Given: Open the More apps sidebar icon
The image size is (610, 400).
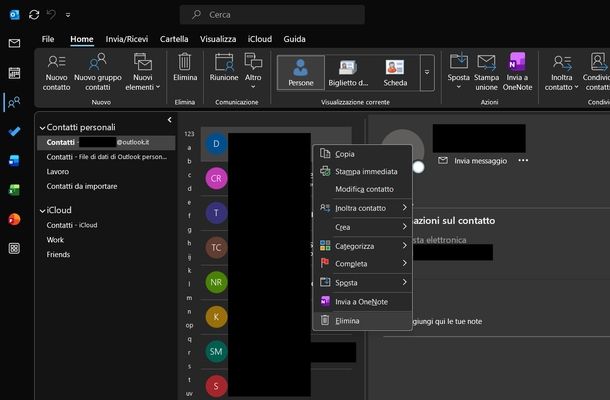Looking at the screenshot, I should [14, 248].
